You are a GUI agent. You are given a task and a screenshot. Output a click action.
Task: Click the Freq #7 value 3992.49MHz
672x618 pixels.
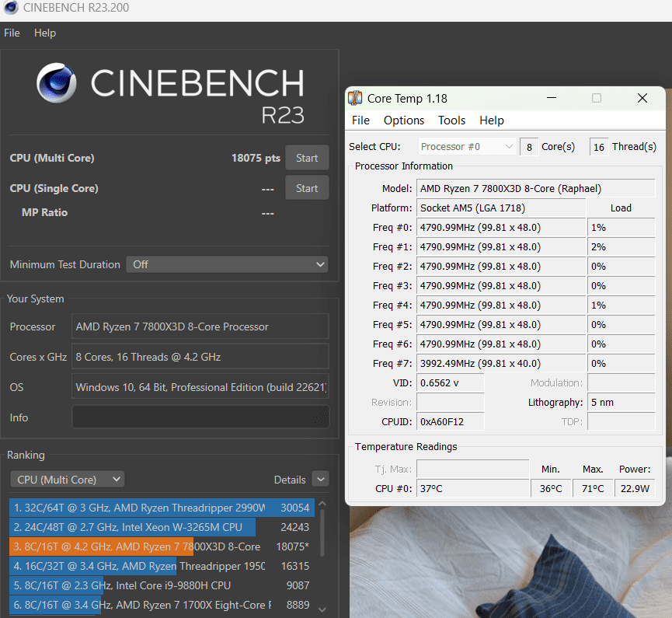coord(501,364)
